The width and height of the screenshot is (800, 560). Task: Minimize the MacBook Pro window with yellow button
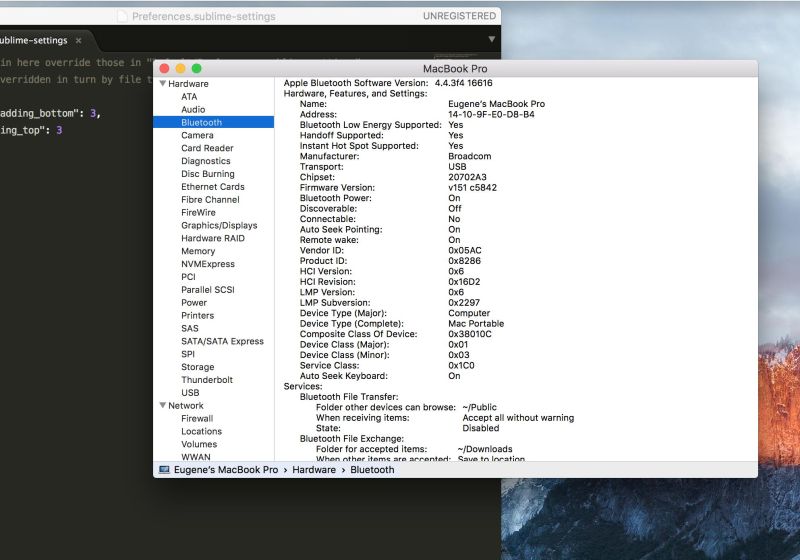coord(180,68)
